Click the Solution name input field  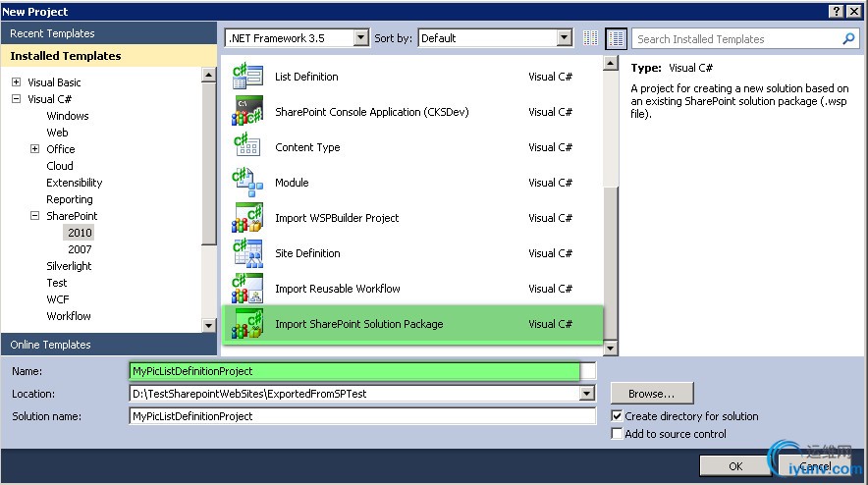coord(362,416)
